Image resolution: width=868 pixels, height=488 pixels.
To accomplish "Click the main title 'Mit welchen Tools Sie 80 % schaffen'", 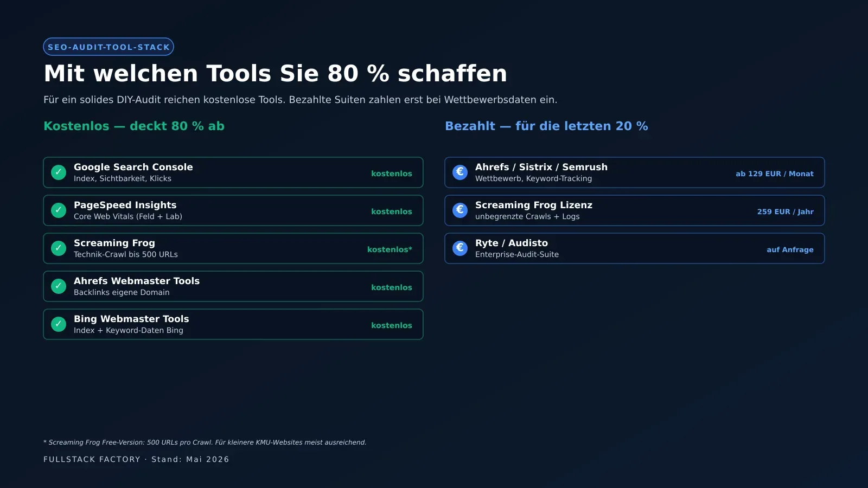I will click(276, 73).
